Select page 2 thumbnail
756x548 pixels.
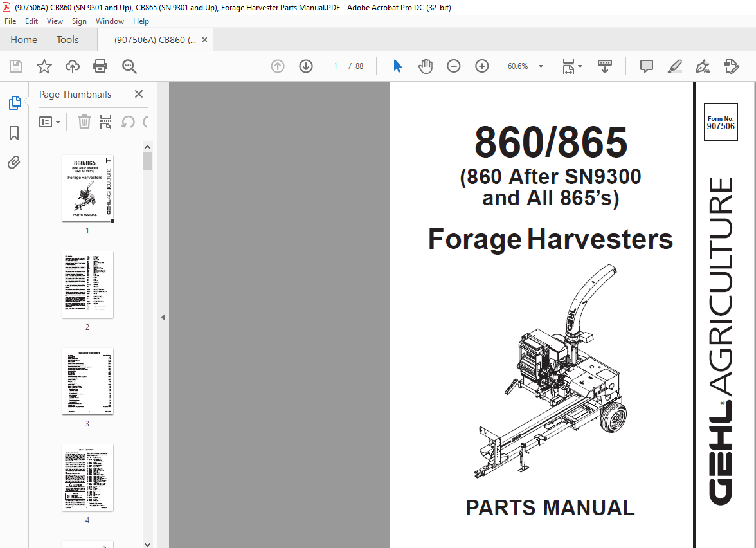[87, 284]
